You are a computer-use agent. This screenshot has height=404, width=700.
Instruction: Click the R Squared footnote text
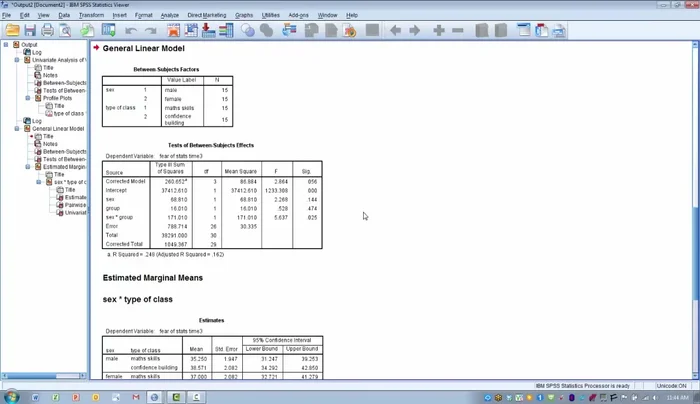pos(165,254)
